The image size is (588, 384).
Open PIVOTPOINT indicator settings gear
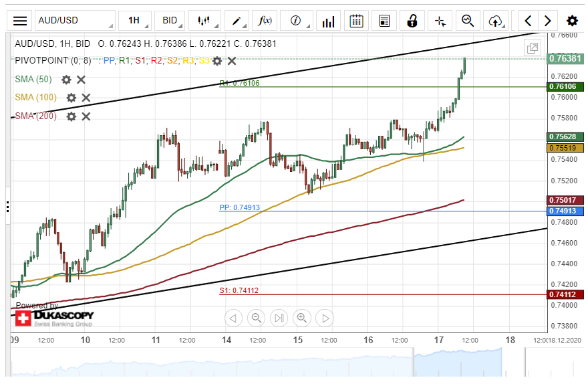coord(217,61)
